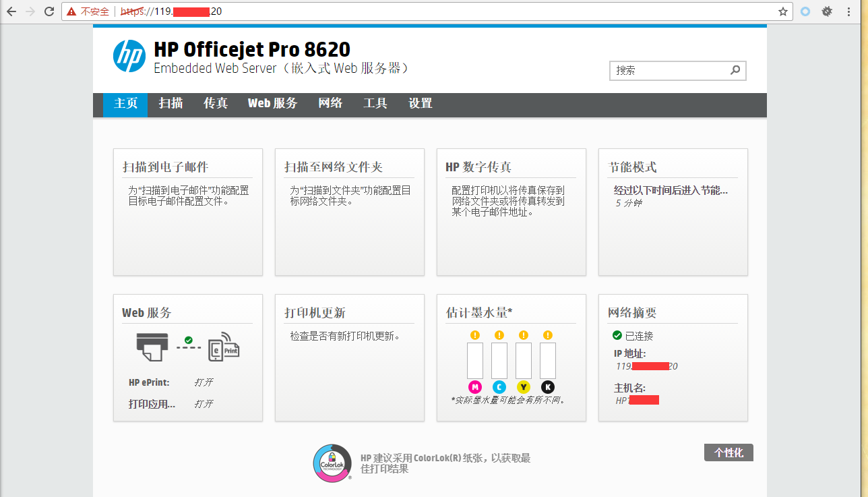The height and width of the screenshot is (497, 868).
Task: Click the magenta ink level gauge
Action: point(475,361)
